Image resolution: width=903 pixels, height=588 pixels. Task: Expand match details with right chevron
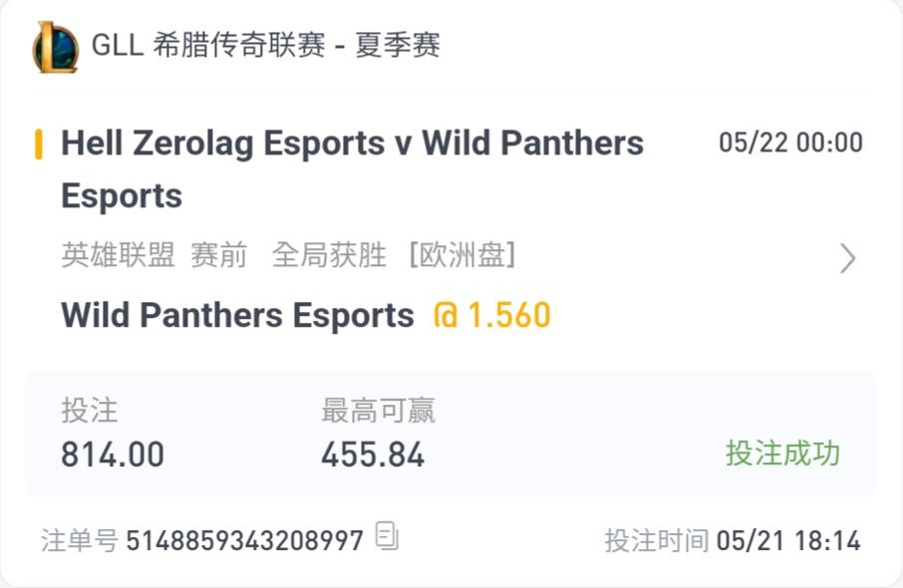[x=847, y=258]
